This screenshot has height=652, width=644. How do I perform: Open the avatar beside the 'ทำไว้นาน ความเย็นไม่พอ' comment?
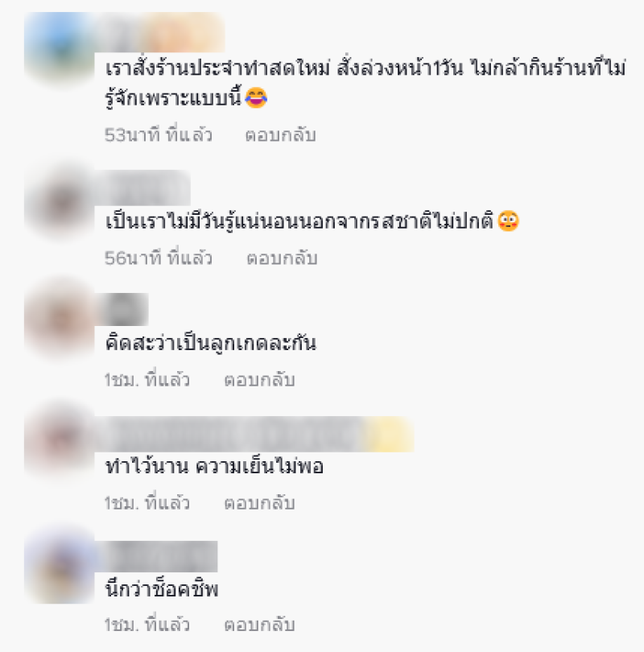pyautogui.click(x=60, y=443)
